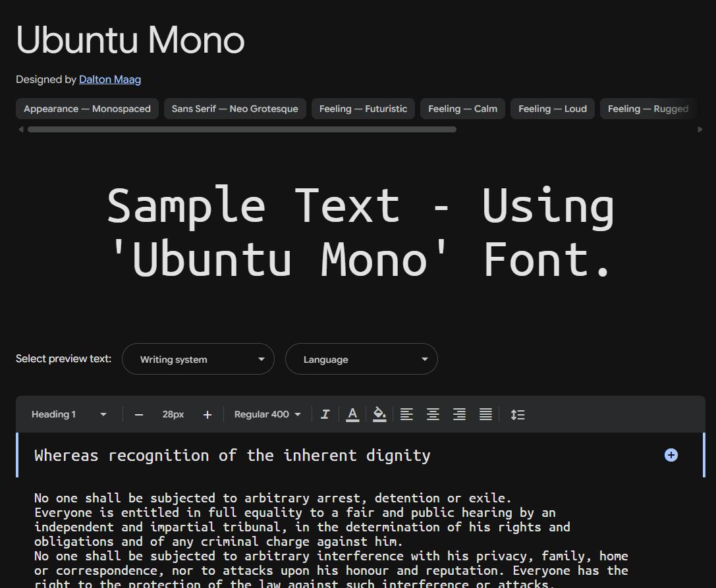Open line spacing options
Image resolution: width=716 pixels, height=588 pixels.
pos(517,415)
